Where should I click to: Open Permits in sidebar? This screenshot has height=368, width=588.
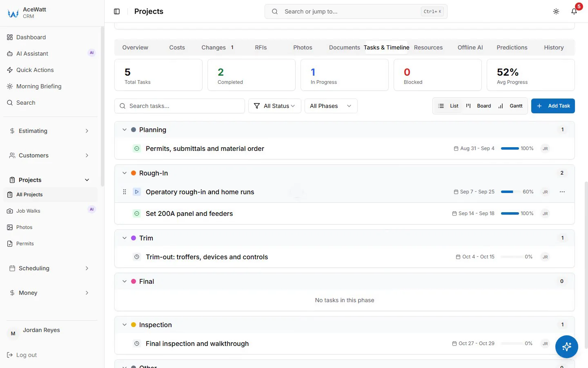tap(51, 244)
